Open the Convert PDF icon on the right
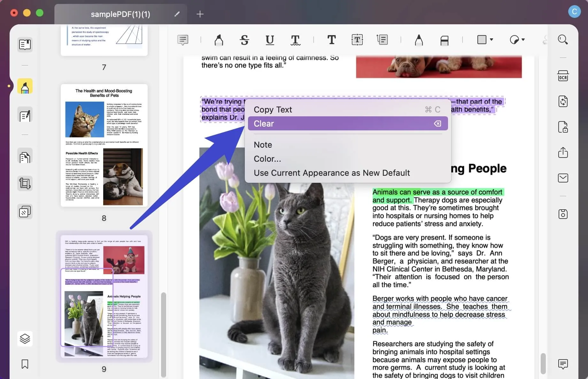This screenshot has height=379, width=588. coord(563,101)
